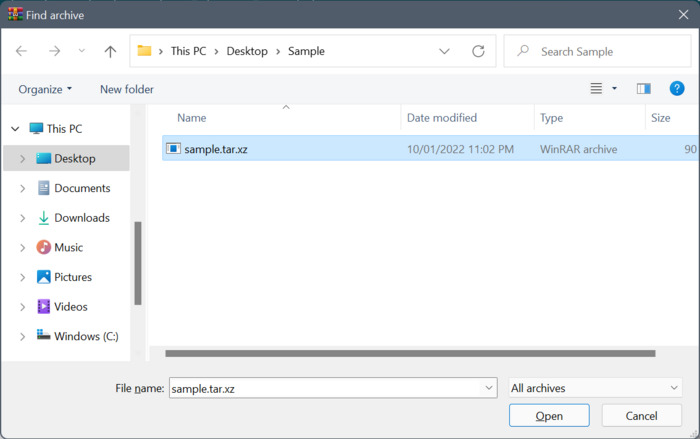Collapse the This PC tree node

pyautogui.click(x=15, y=129)
